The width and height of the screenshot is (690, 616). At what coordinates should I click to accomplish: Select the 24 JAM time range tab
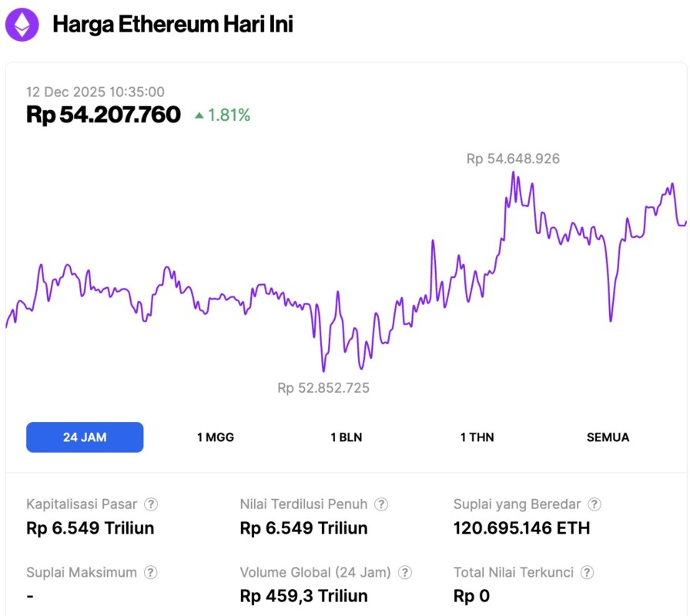pyautogui.click(x=85, y=437)
